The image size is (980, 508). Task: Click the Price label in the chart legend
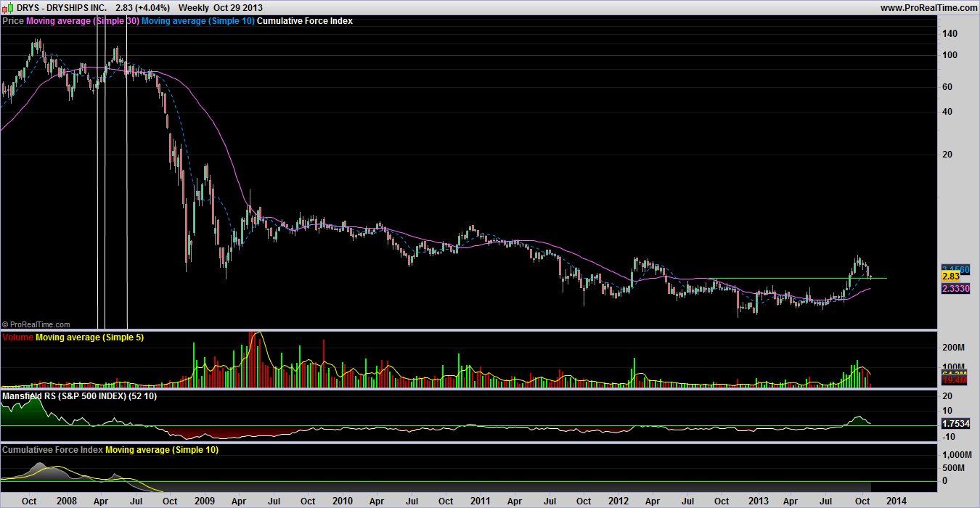click(x=13, y=21)
